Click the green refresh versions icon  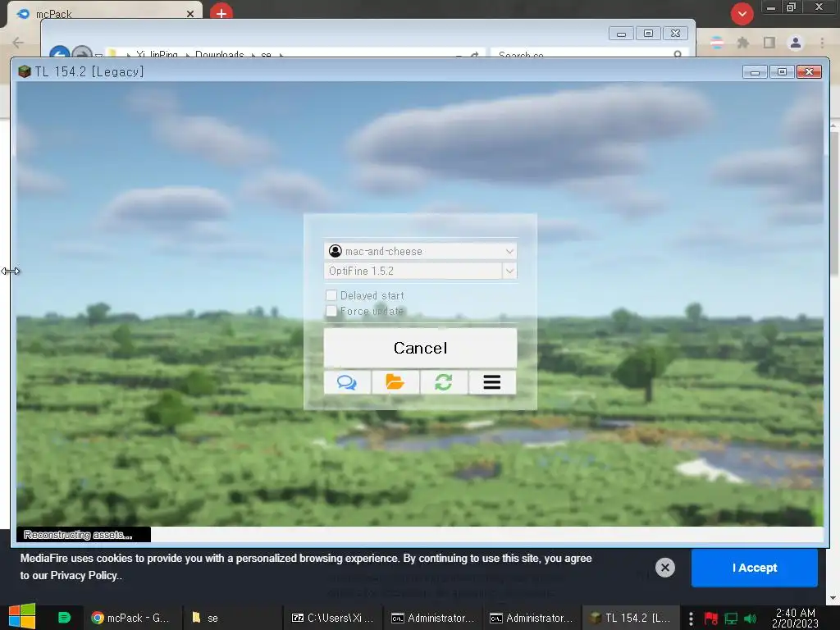[x=444, y=382]
